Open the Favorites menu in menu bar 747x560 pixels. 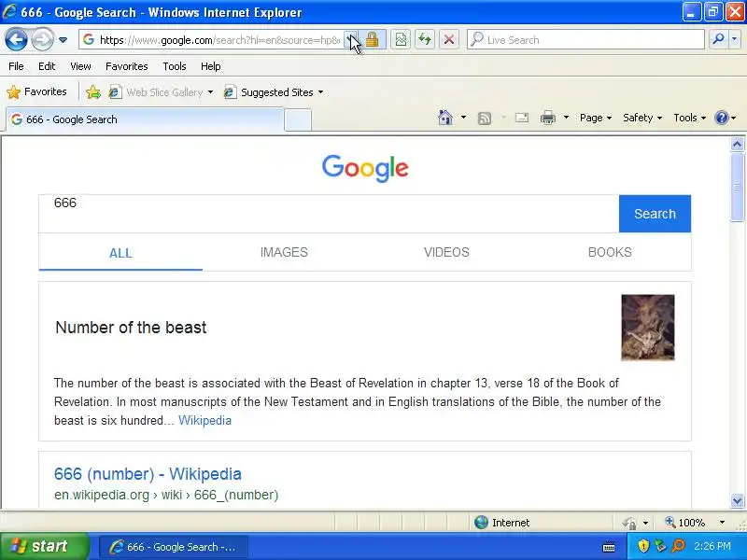127,66
